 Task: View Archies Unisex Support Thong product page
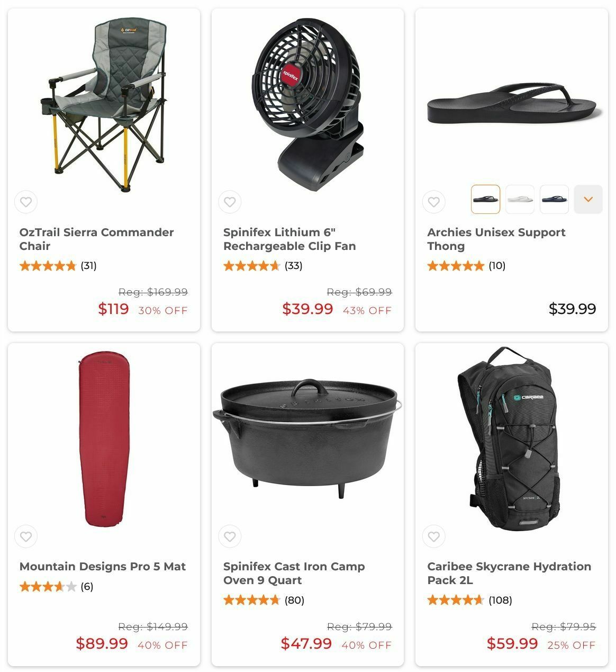tap(496, 239)
